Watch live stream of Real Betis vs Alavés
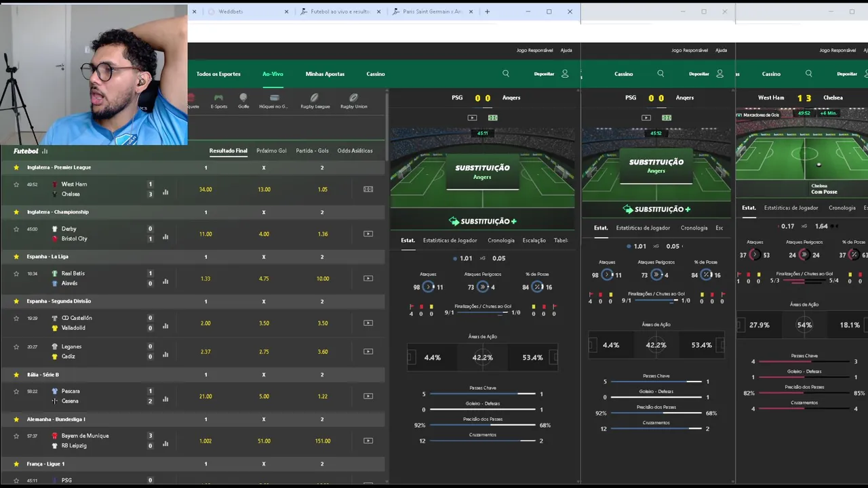This screenshot has width=868, height=488. pos(368,279)
